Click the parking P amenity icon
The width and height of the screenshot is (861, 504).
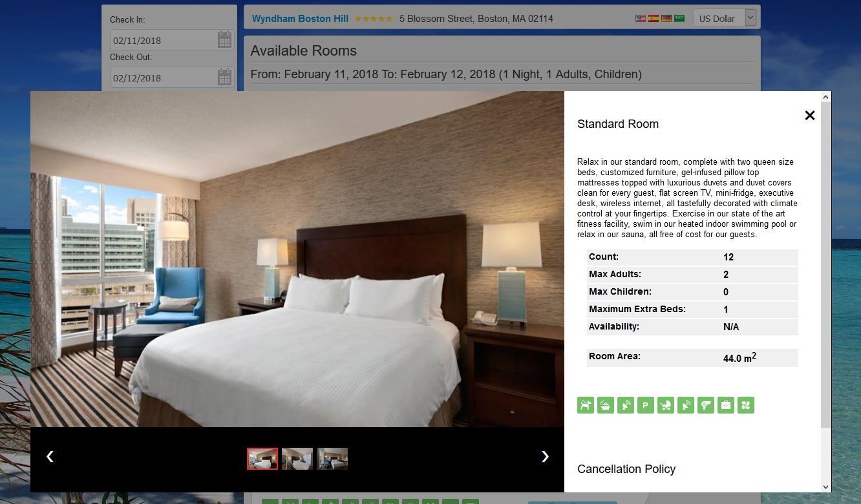pos(645,405)
